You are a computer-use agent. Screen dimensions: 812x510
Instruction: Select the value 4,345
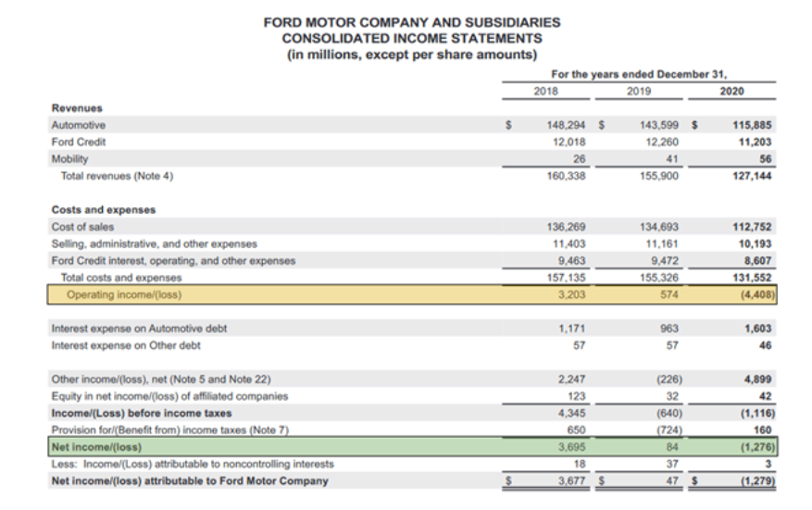pos(571,413)
